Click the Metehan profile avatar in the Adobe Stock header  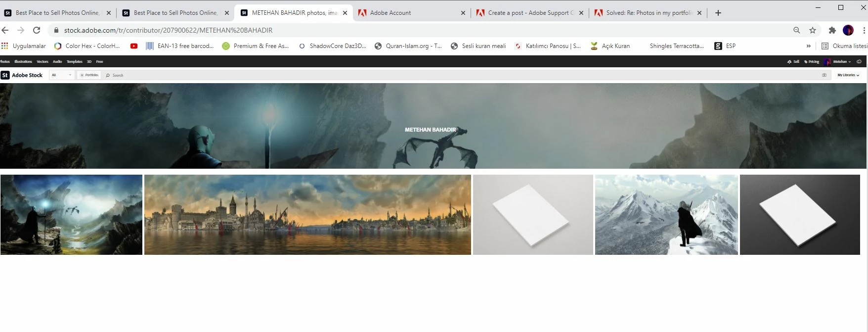[x=827, y=62]
